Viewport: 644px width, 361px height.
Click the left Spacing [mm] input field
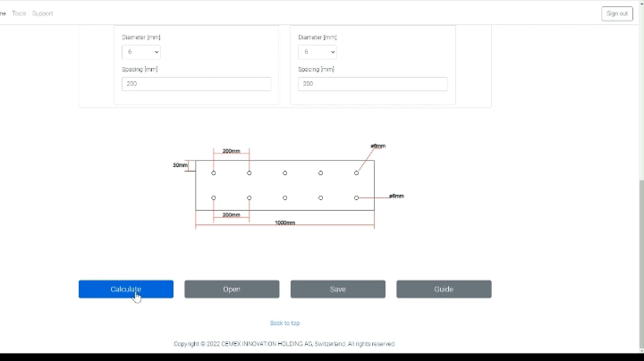pos(196,84)
